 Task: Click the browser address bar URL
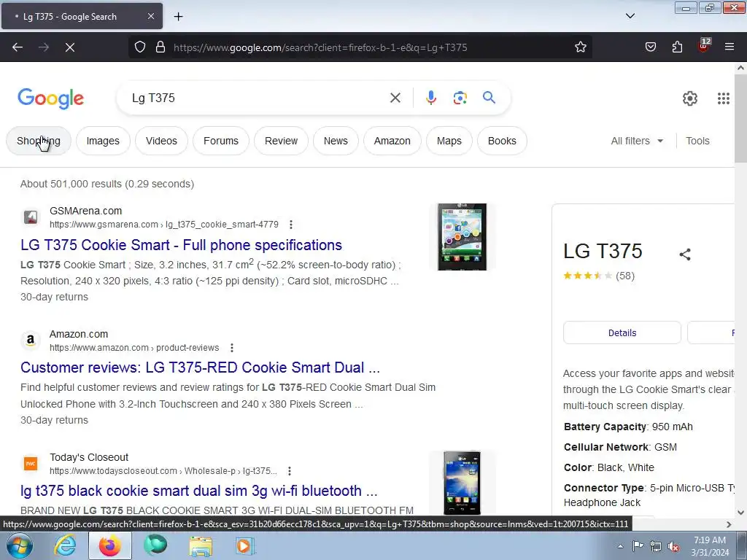320,47
